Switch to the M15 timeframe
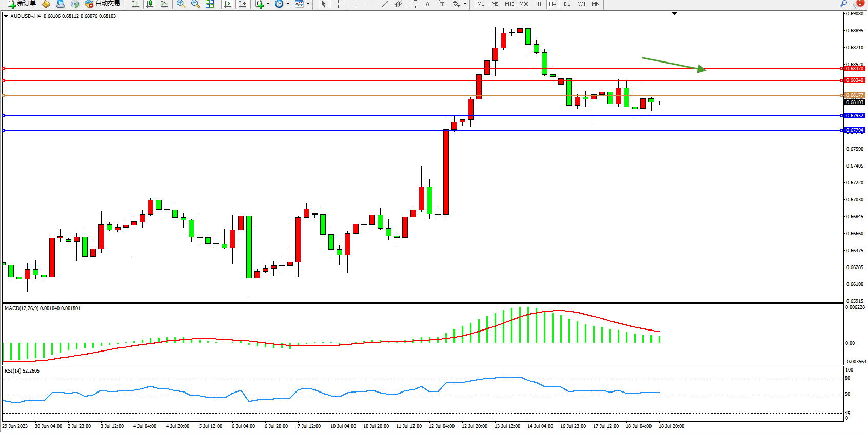 pos(509,4)
